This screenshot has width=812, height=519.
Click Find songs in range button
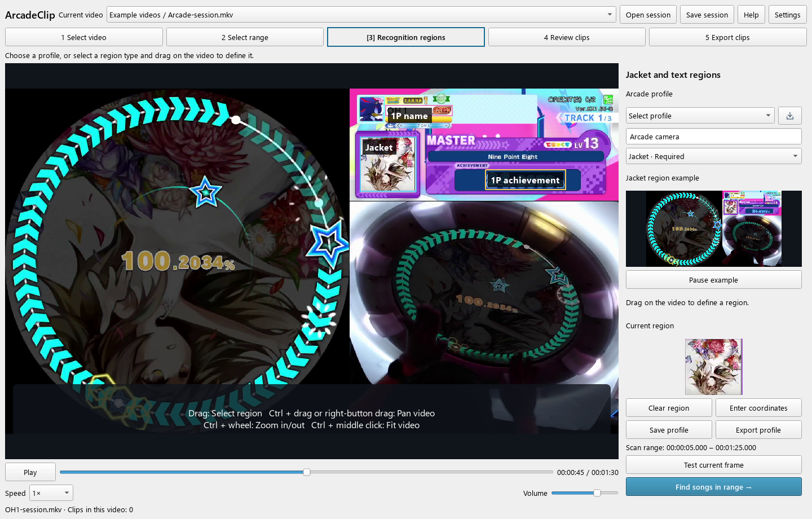713,487
